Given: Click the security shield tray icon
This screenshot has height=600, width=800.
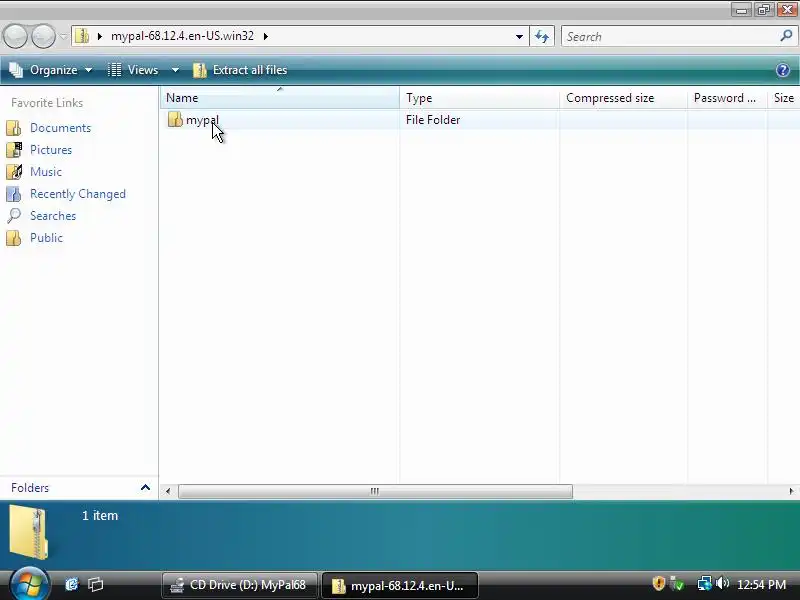Looking at the screenshot, I should tap(659, 583).
